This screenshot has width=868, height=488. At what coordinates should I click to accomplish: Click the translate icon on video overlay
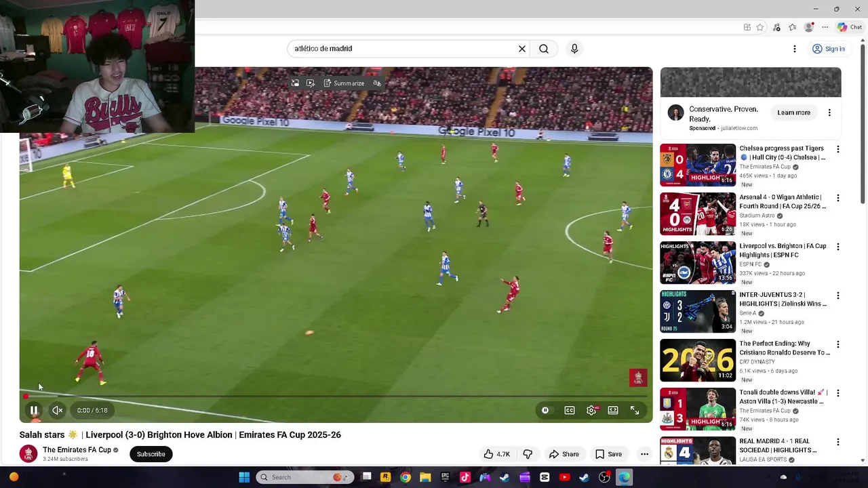(x=377, y=83)
